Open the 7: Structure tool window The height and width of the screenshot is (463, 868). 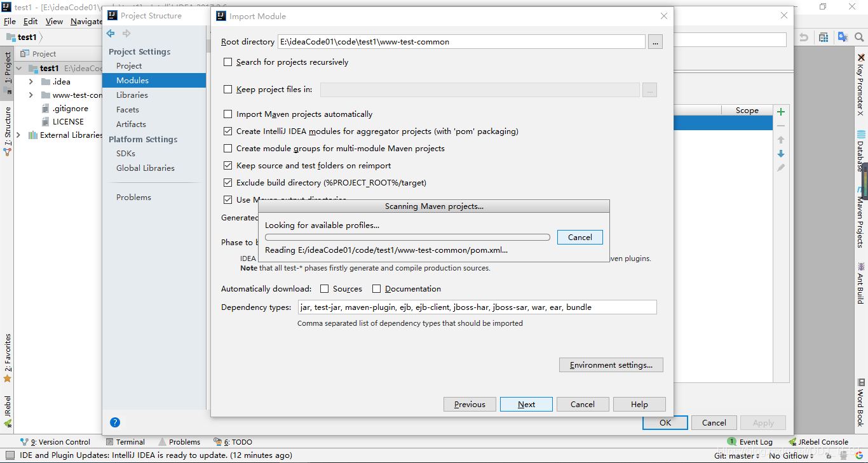click(x=8, y=131)
